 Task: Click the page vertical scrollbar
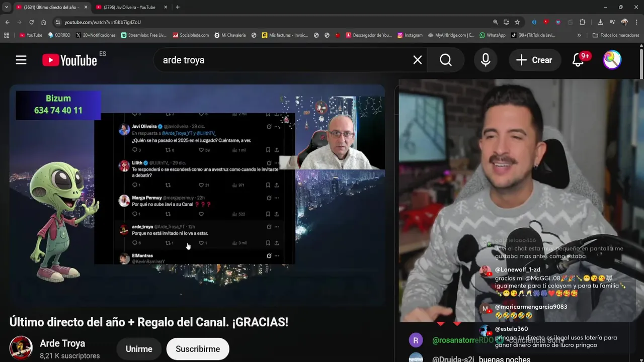coord(641,63)
